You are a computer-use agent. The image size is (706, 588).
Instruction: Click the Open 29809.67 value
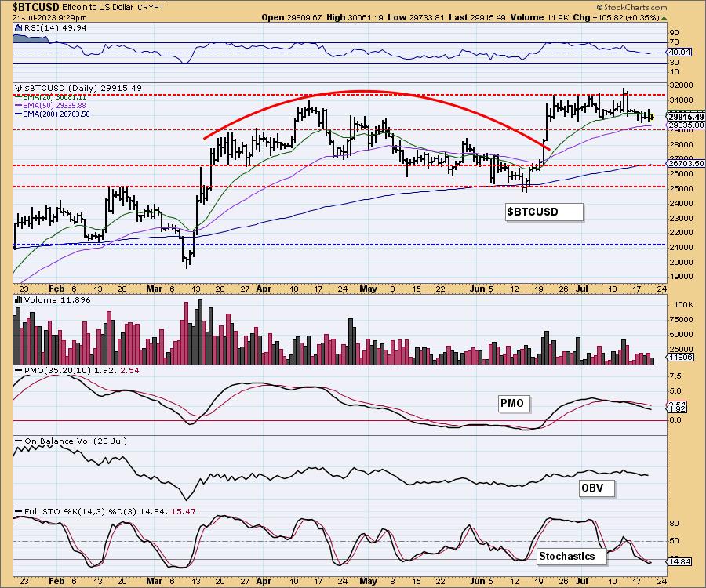tap(291, 17)
